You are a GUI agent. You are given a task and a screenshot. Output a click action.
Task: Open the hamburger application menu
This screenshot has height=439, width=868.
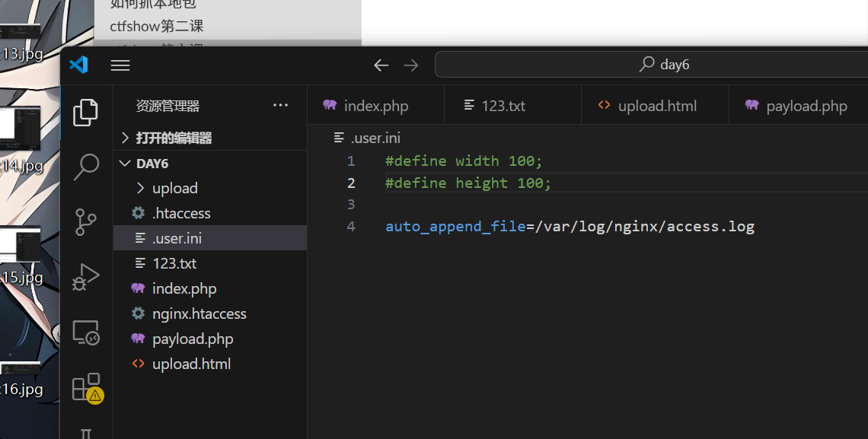(x=120, y=65)
